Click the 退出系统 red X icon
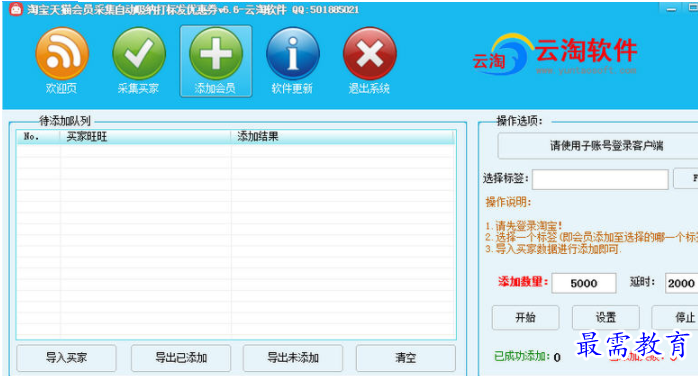 point(369,61)
